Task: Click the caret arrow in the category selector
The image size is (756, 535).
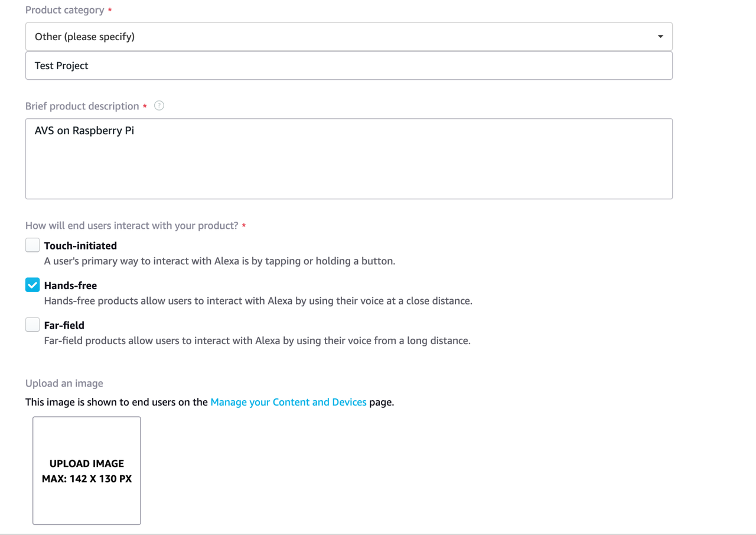Action: coord(660,37)
